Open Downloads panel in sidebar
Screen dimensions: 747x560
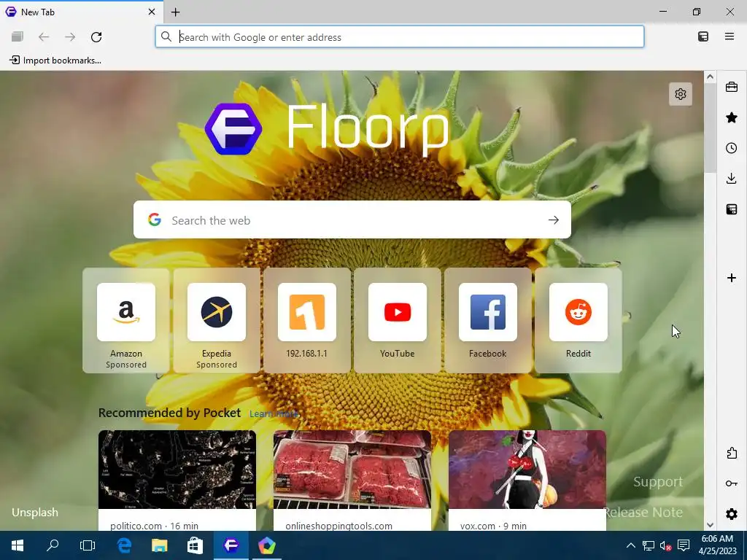pos(732,179)
